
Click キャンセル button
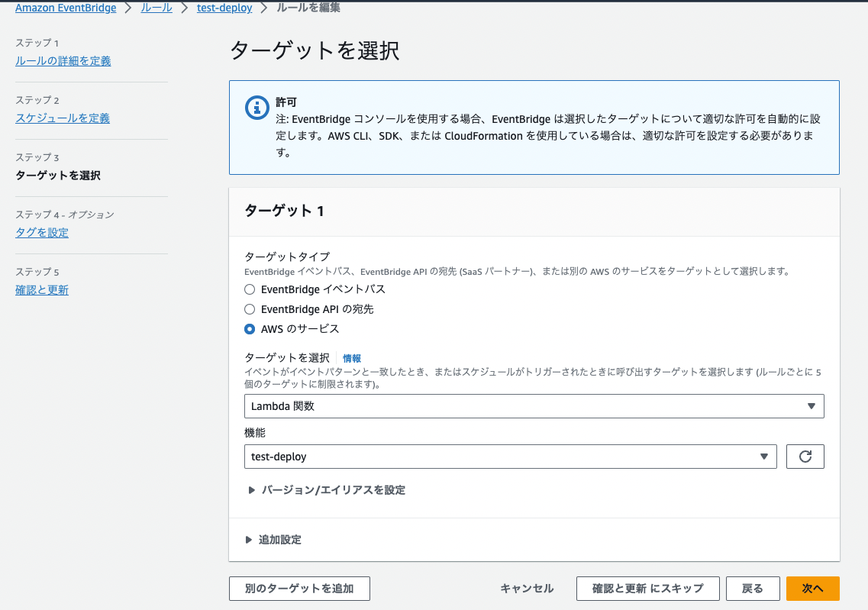coord(527,589)
